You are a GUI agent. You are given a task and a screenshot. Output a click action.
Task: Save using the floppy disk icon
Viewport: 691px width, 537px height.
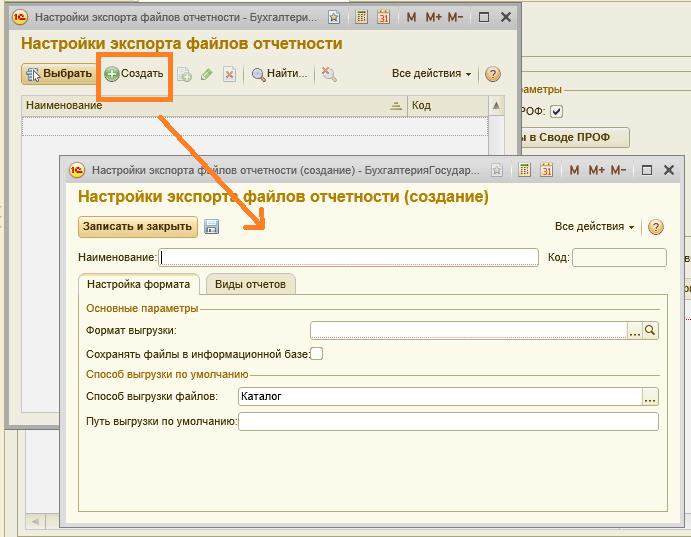tap(212, 227)
